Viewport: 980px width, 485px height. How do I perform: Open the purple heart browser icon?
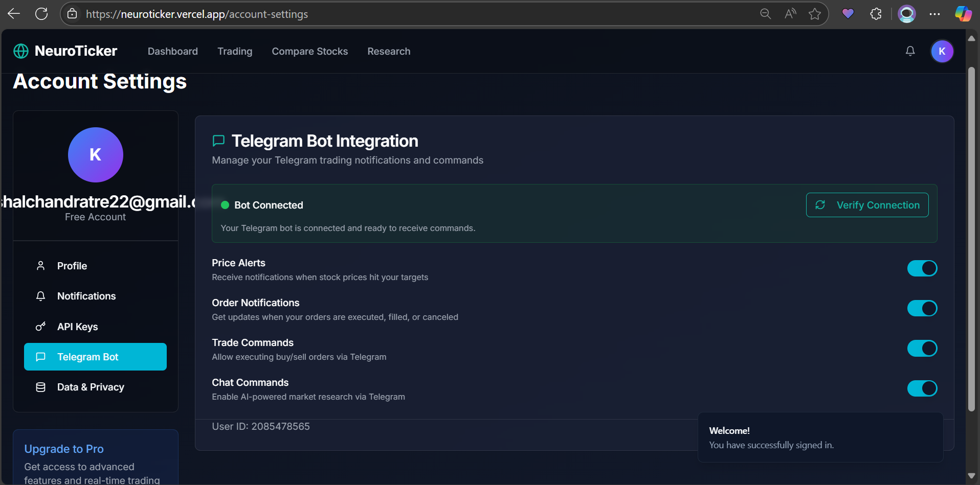point(848,14)
